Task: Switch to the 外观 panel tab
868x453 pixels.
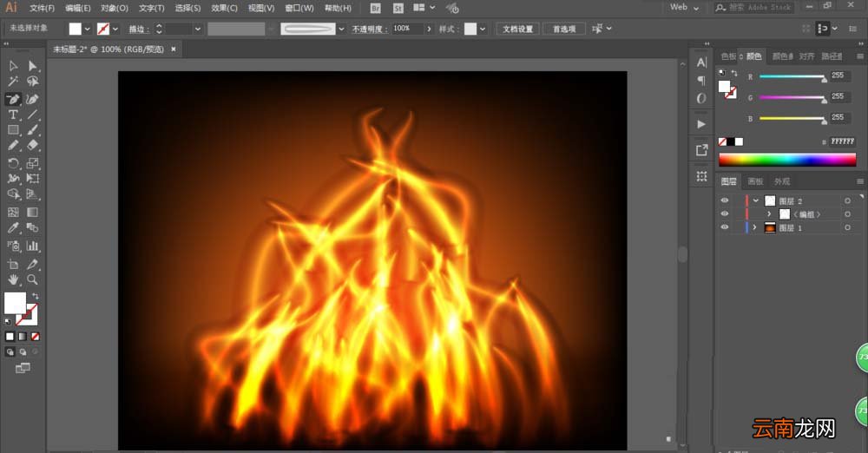Action: [x=782, y=181]
